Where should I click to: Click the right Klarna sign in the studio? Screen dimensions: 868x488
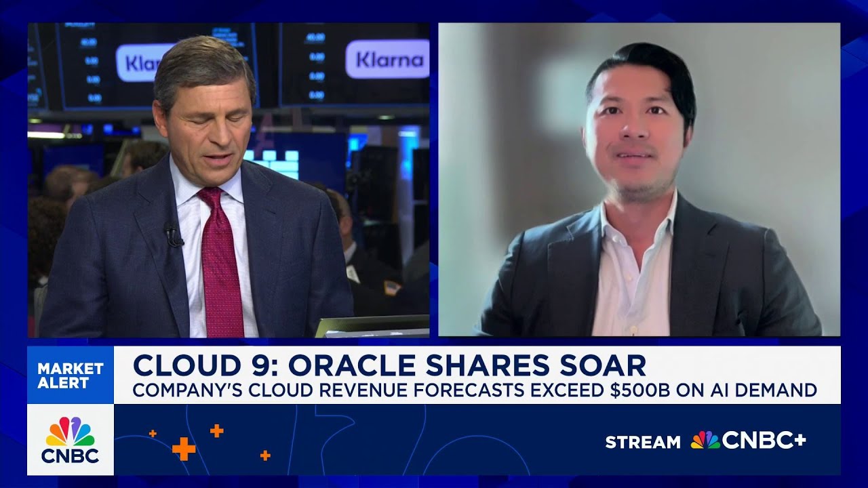tap(387, 60)
